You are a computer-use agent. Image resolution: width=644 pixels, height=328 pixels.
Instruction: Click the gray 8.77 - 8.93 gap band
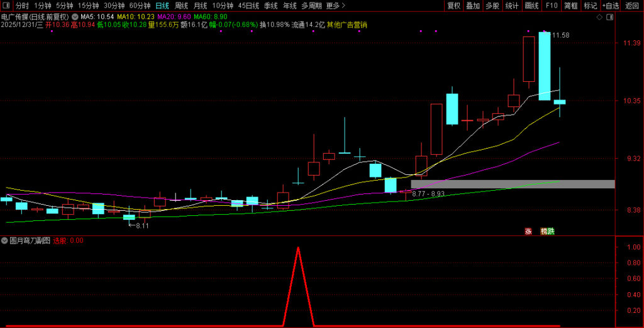513,184
